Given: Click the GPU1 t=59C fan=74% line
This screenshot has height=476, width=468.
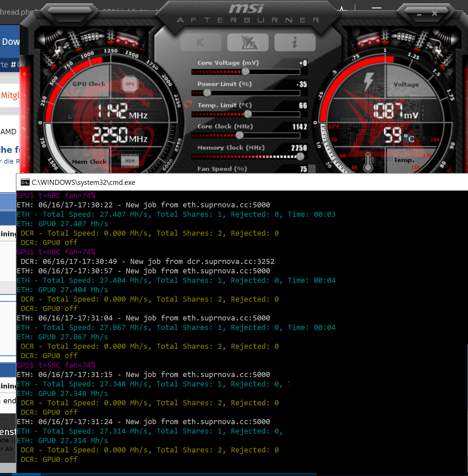Looking at the screenshot, I should point(56,365).
